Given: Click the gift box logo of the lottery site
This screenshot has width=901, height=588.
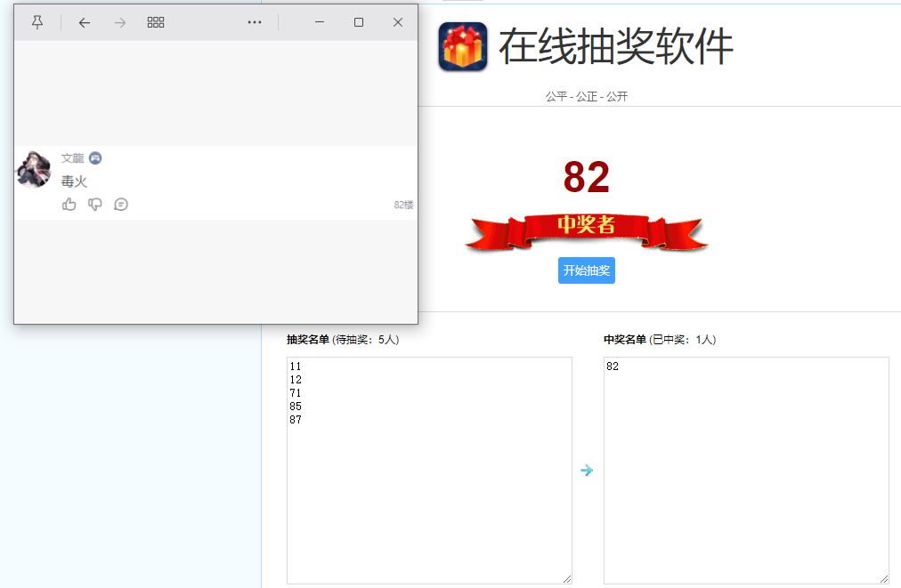Looking at the screenshot, I should [463, 46].
